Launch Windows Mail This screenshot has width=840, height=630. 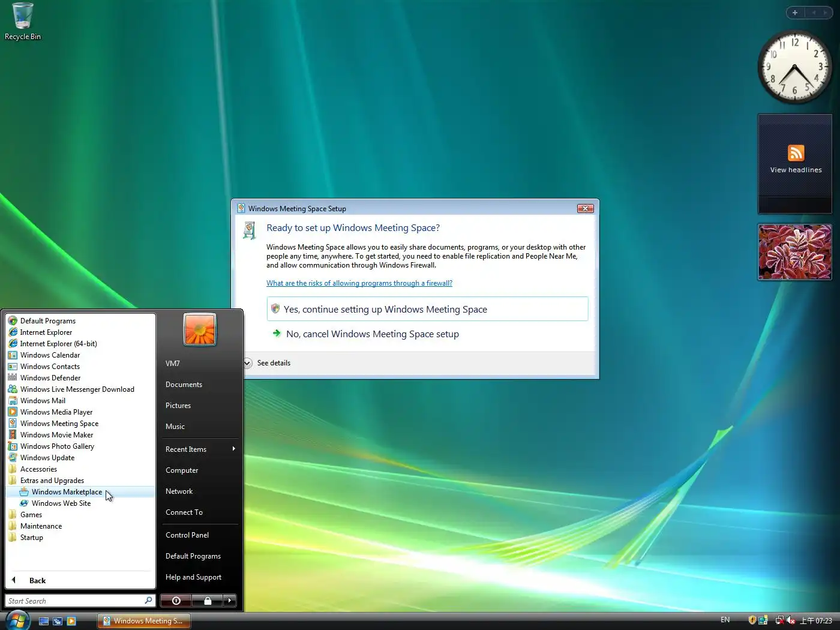[x=80, y=401]
